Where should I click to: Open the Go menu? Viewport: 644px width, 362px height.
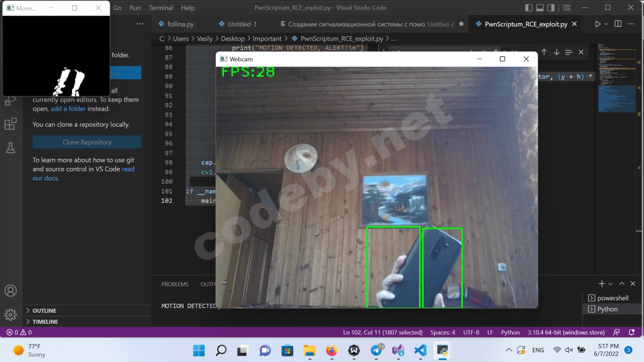[117, 8]
